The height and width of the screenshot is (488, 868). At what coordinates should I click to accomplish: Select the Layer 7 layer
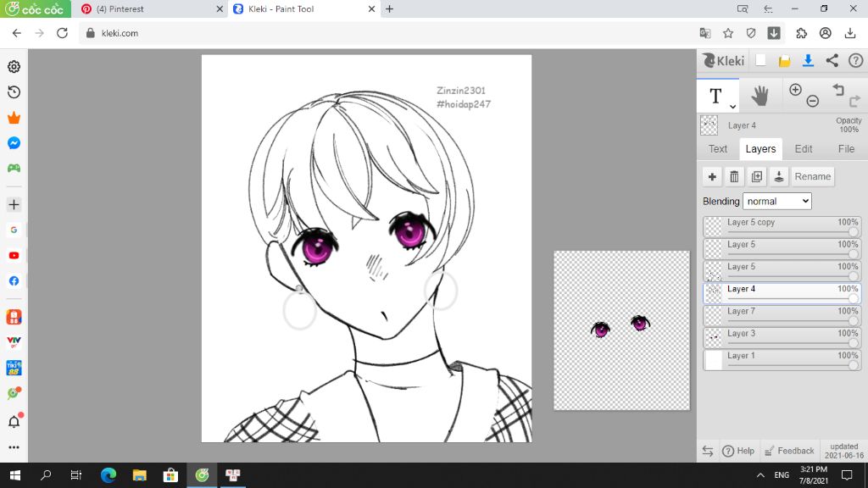[x=782, y=315]
